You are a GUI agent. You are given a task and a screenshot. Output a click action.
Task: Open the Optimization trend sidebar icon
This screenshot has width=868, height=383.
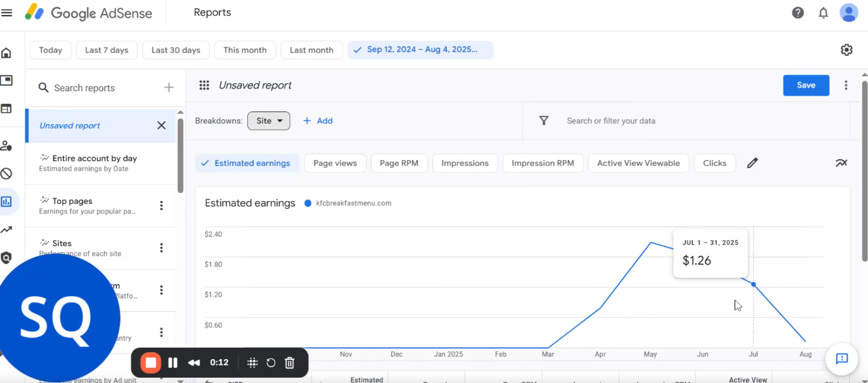6,230
